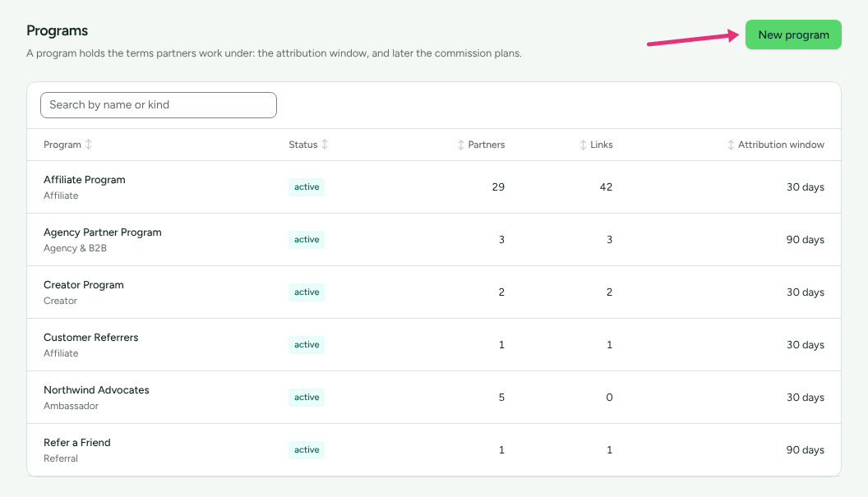Image resolution: width=868 pixels, height=497 pixels.
Task: Select the Agency Partner Program name
Action: tap(103, 232)
